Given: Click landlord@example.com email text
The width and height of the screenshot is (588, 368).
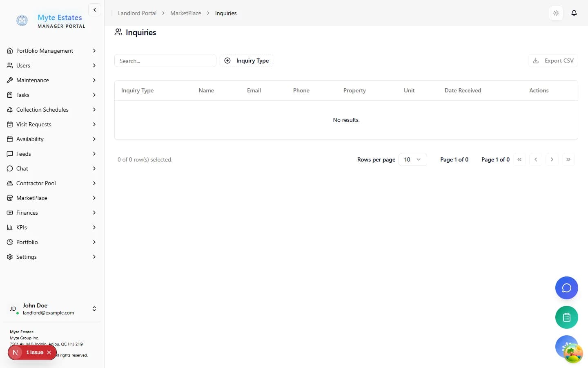Looking at the screenshot, I should click(x=49, y=313).
